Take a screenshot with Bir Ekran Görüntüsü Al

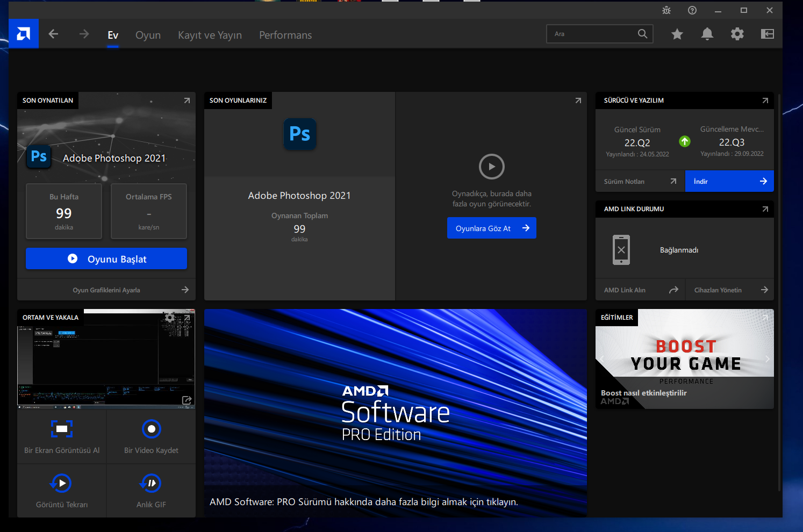tap(62, 436)
